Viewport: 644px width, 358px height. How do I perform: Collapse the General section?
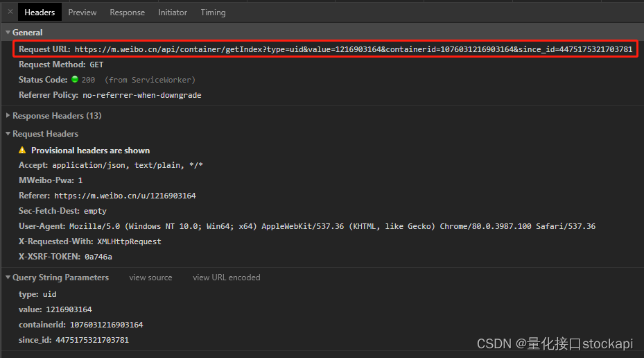point(8,32)
